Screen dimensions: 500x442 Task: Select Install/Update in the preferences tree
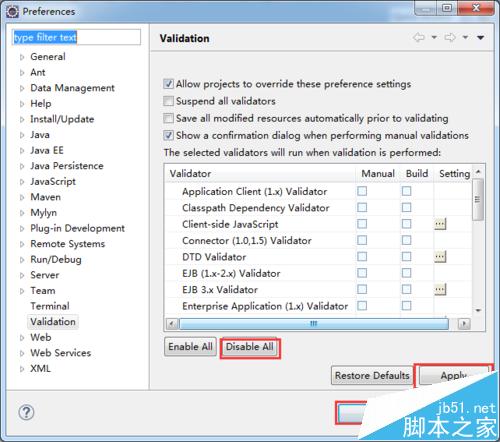click(62, 119)
